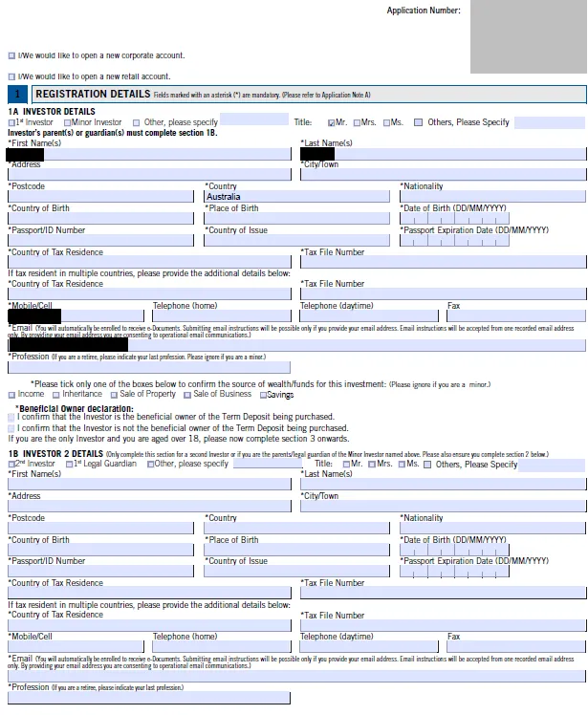Viewport: 588px width, 715px height.
Task: Select the Minor Investor checkbox
Action: 68,123
